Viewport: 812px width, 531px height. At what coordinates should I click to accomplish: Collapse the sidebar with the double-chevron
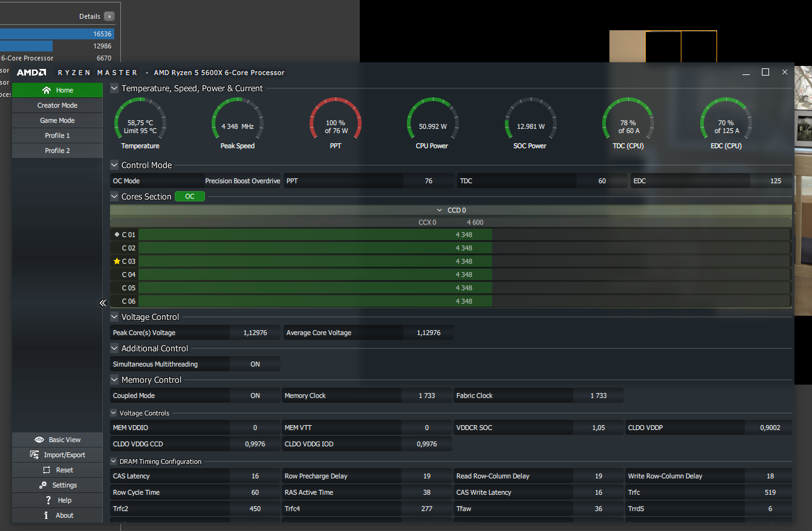(x=103, y=303)
